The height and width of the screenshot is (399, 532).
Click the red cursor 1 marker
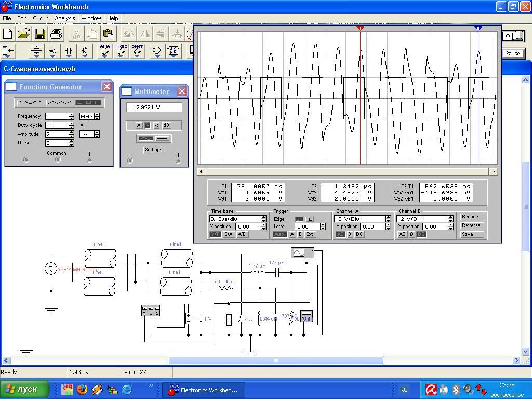tap(361, 28)
